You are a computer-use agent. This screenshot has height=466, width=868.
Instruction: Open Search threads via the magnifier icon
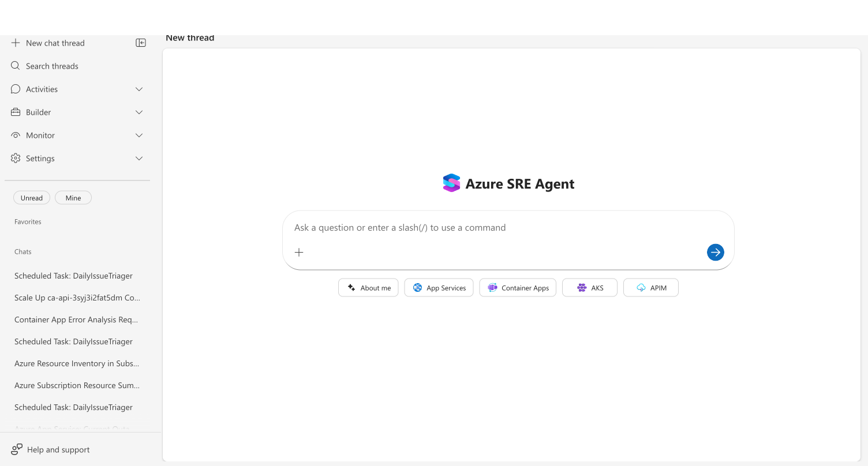click(x=16, y=66)
